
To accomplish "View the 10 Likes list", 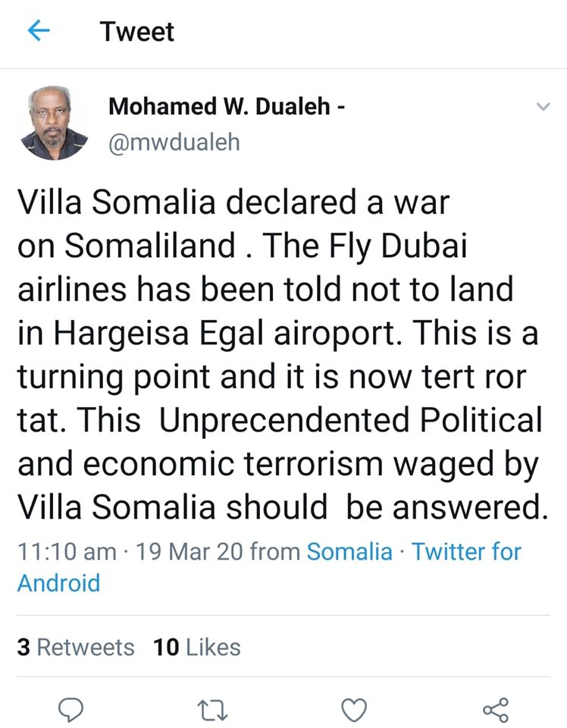I will click(196, 647).
